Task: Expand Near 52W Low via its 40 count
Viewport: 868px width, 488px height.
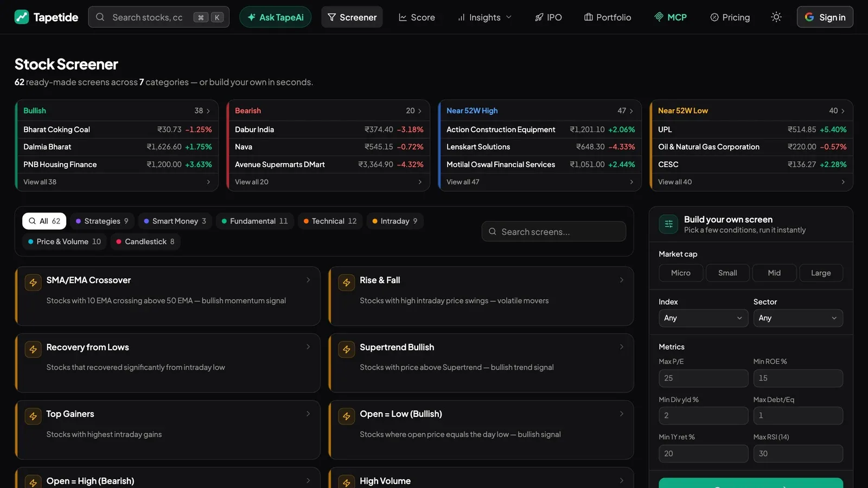Action: 837,111
